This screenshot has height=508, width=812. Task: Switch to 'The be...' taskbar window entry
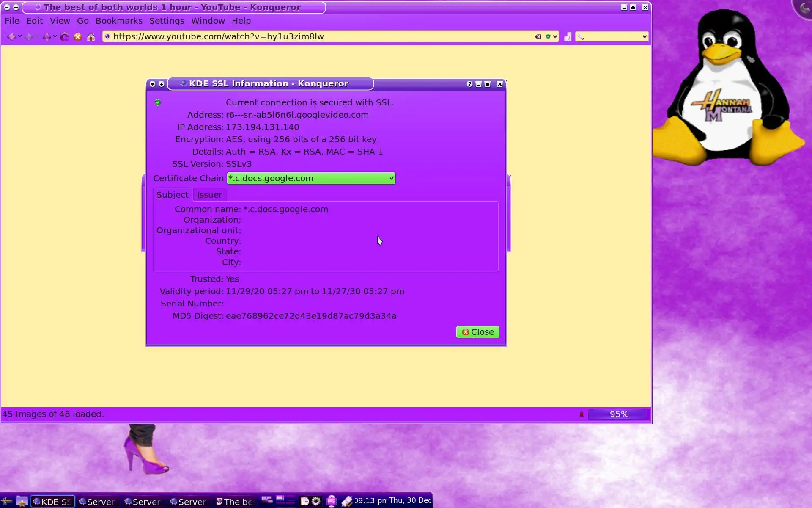(235, 502)
